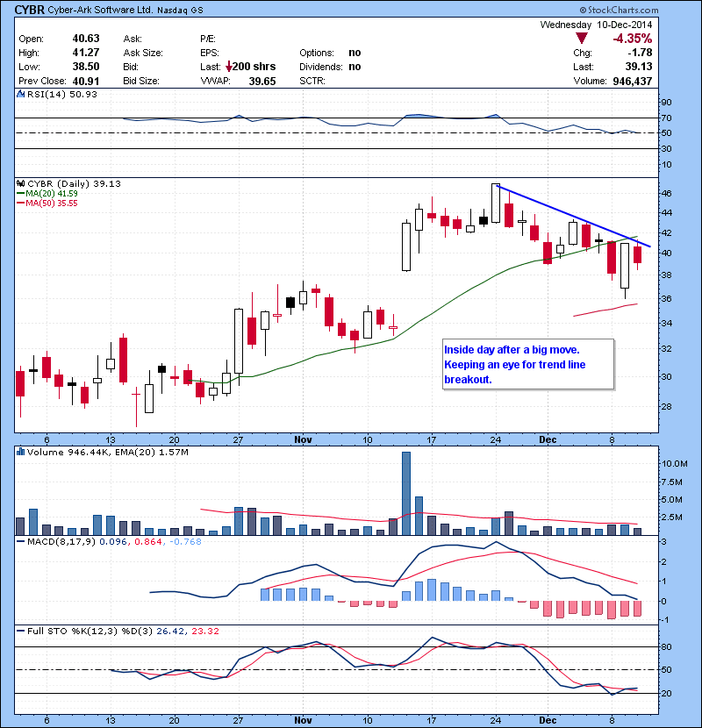Click the 200 shrs last trade size
Screen dimensions: 702x728
pos(254,67)
